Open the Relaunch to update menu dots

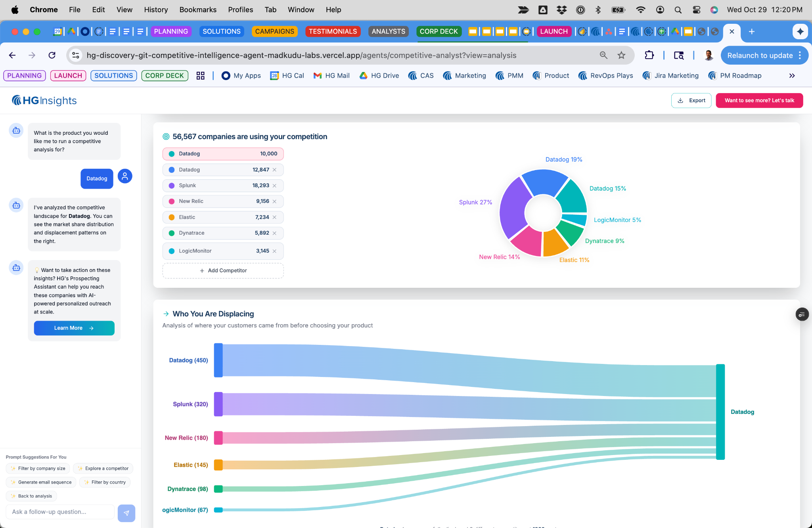pos(800,55)
